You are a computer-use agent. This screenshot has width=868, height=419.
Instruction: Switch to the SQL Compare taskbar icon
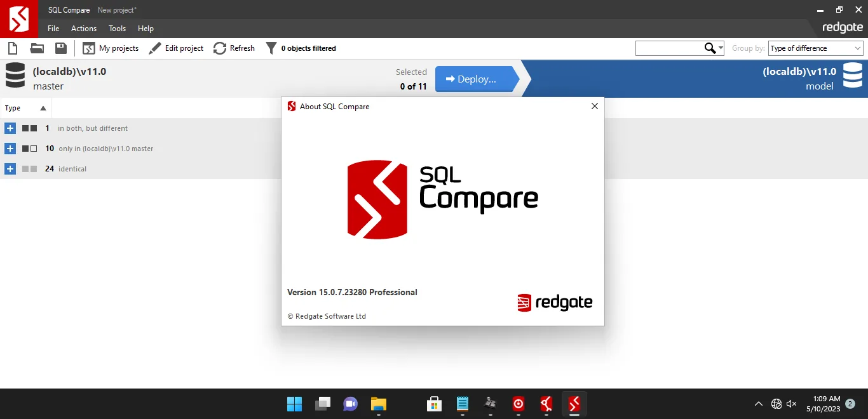click(x=574, y=404)
